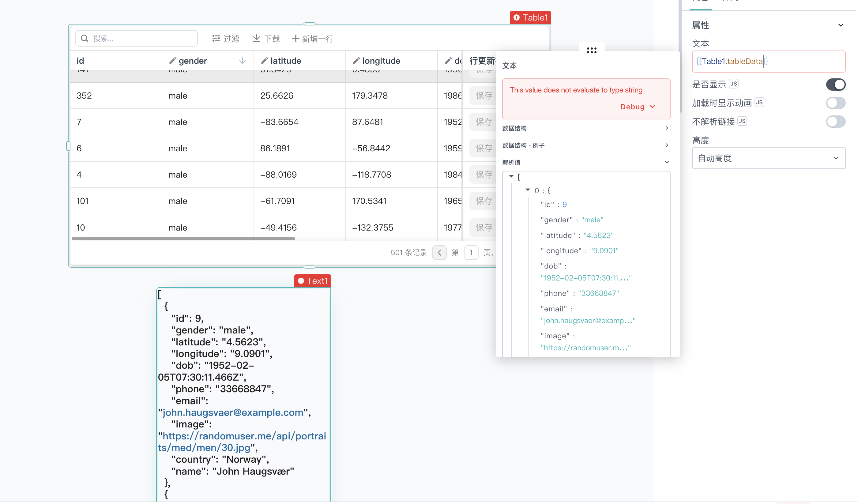The image size is (858, 504).
Task: Click the table search input field
Action: (136, 39)
